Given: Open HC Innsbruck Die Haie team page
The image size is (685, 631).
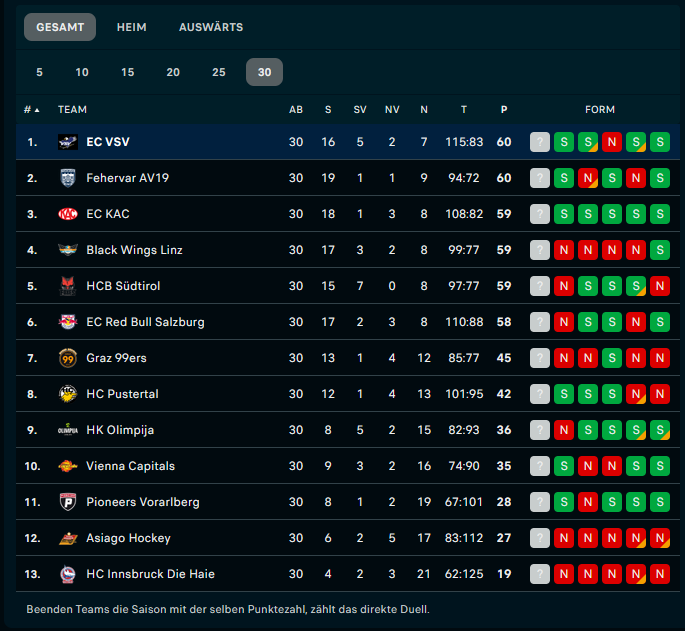Looking at the screenshot, I should [x=150, y=574].
